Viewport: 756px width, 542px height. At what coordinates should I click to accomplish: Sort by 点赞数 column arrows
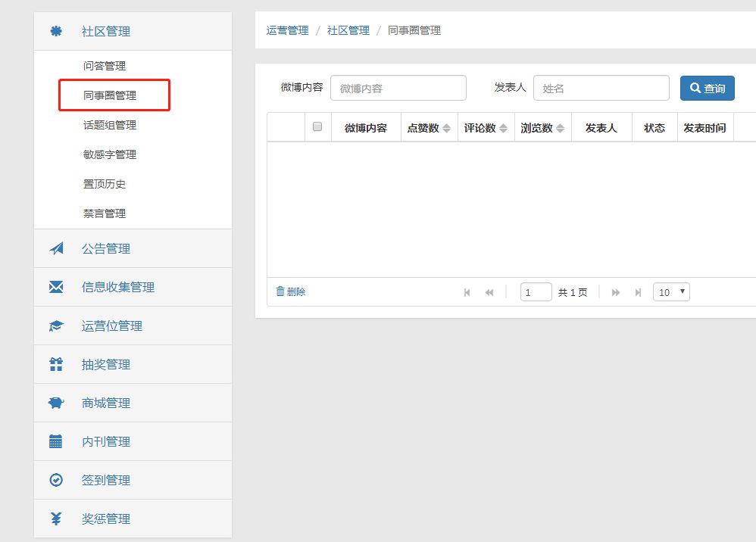click(x=446, y=128)
